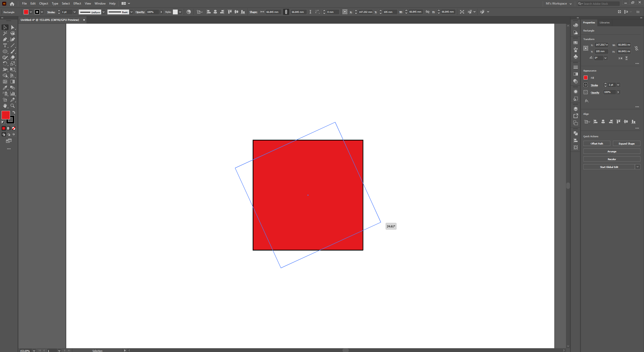Expand the rotation angle dropdown
This screenshot has width=644, height=352.
tap(605, 58)
